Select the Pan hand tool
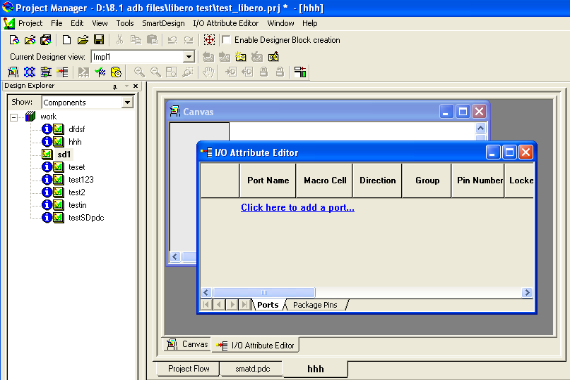The image size is (570, 380). 208,72
